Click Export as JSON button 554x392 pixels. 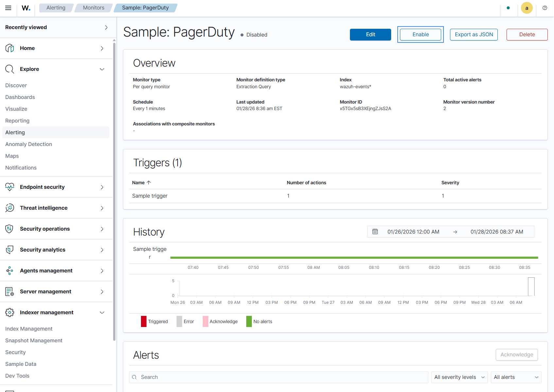pyautogui.click(x=474, y=35)
